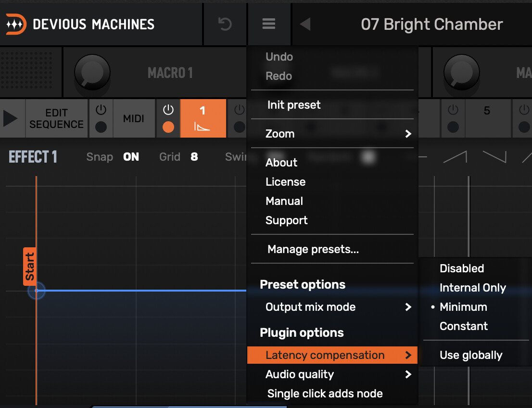This screenshot has height=408, width=532.
Task: Toggle power for effect slot 1
Action: 168,110
